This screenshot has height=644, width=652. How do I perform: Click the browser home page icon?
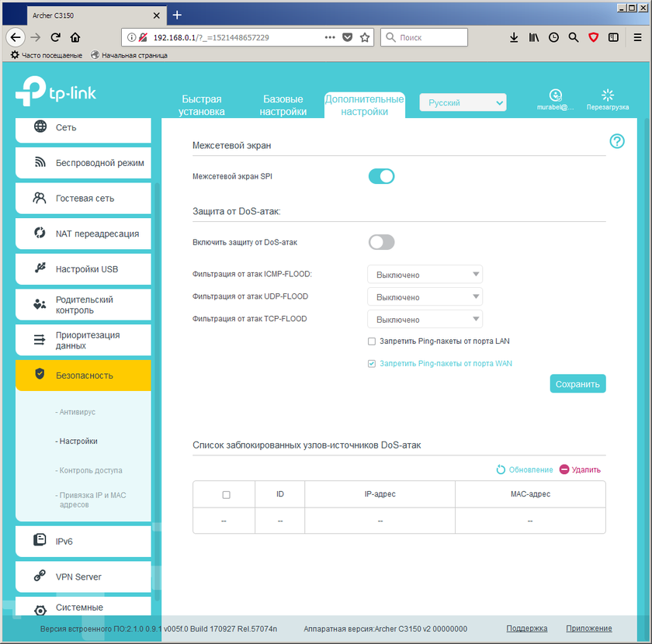pos(75,37)
